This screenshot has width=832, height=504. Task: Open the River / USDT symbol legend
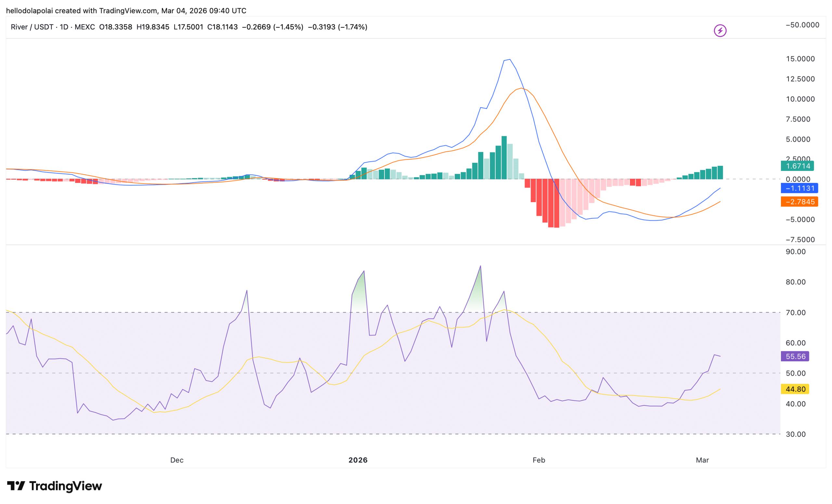point(32,27)
